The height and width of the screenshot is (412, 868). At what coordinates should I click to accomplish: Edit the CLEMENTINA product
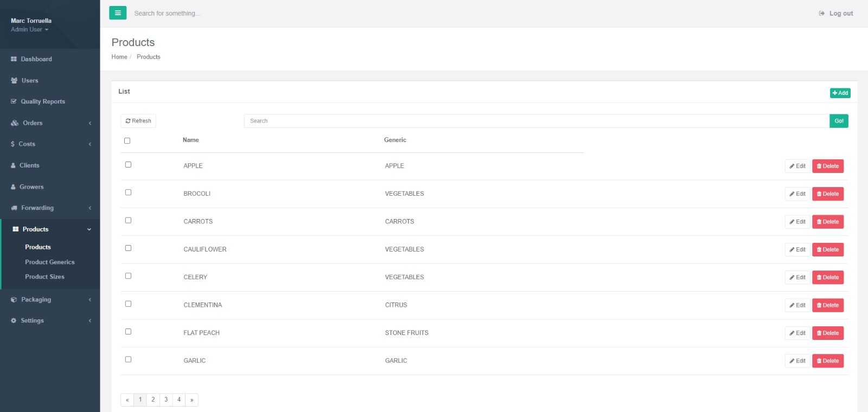point(797,305)
